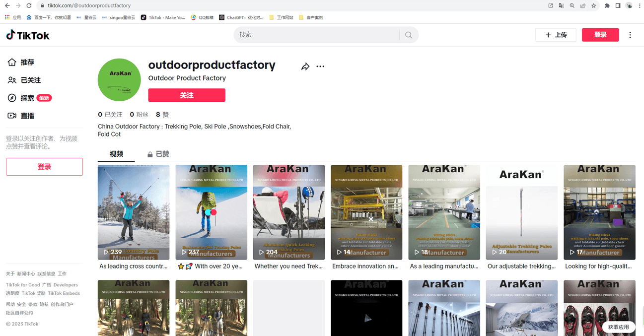Viewport: 644px width, 336px height.
Task: Bookmark this page with the star icon
Action: click(x=594, y=5)
